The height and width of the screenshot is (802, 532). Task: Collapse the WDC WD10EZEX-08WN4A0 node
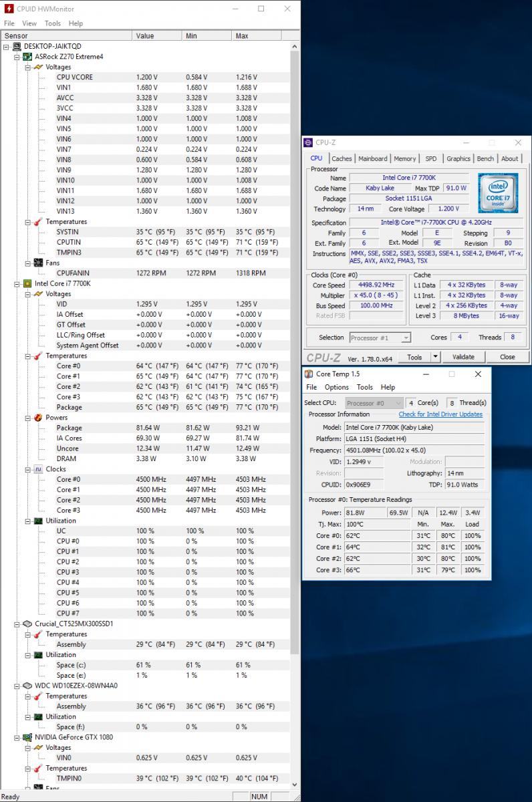pos(17,686)
